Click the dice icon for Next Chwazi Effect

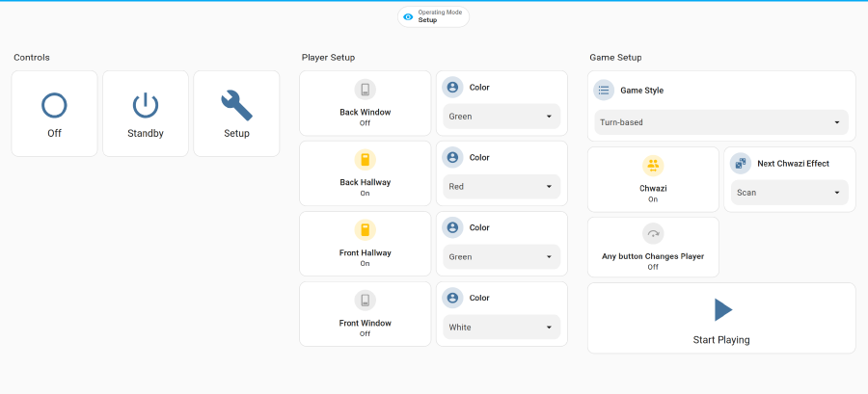741,163
